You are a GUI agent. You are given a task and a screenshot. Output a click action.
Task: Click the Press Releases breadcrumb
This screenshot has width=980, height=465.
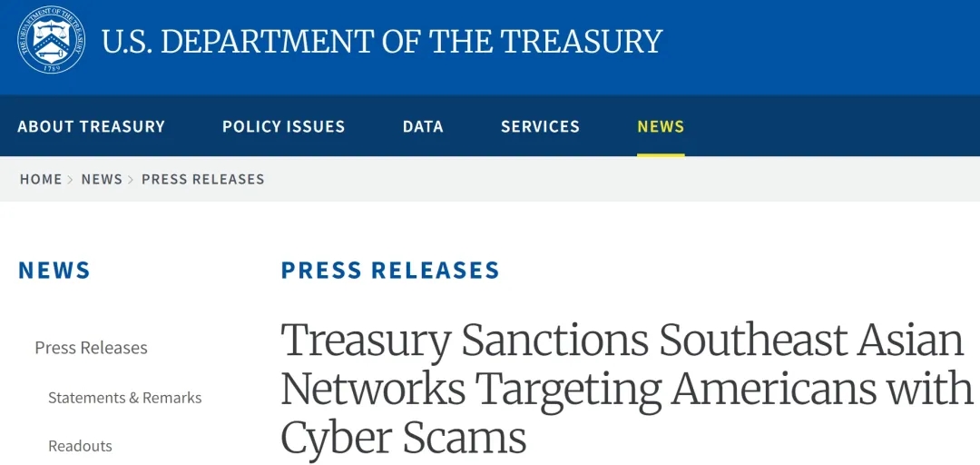click(203, 180)
